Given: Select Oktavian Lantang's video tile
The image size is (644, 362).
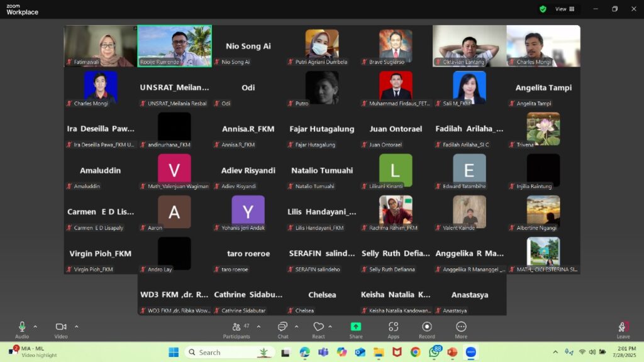Looking at the screenshot, I should (x=469, y=45).
